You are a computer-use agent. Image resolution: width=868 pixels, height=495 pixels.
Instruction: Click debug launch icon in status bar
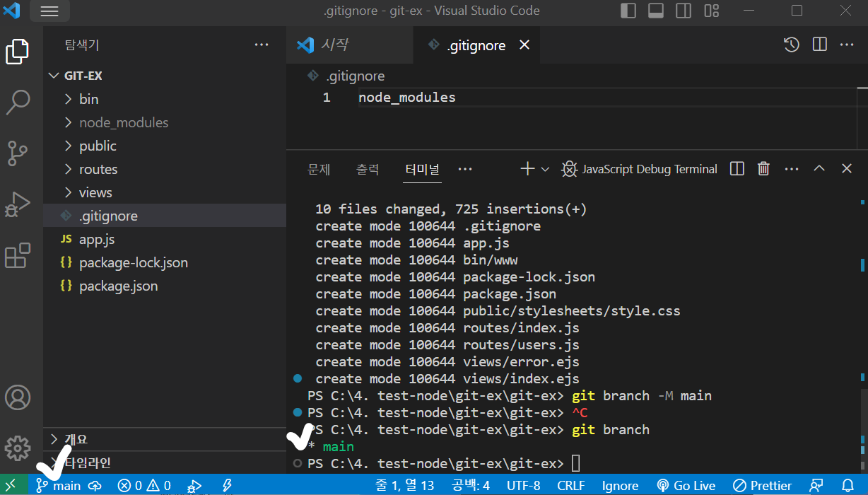point(194,486)
